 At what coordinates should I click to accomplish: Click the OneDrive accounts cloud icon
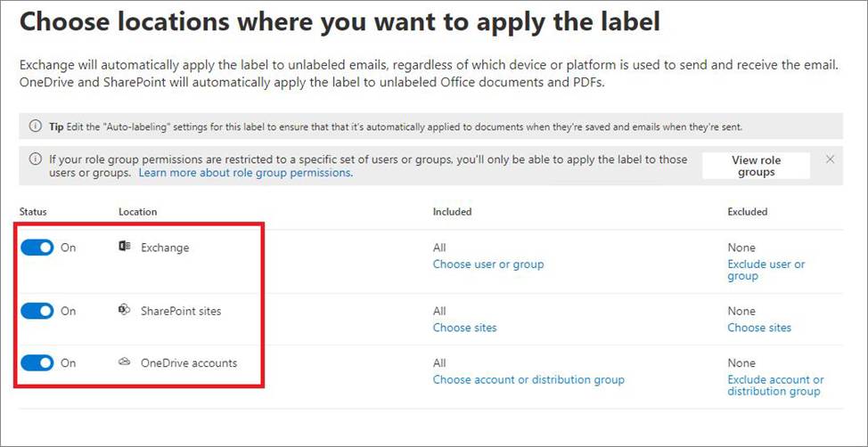pos(125,362)
